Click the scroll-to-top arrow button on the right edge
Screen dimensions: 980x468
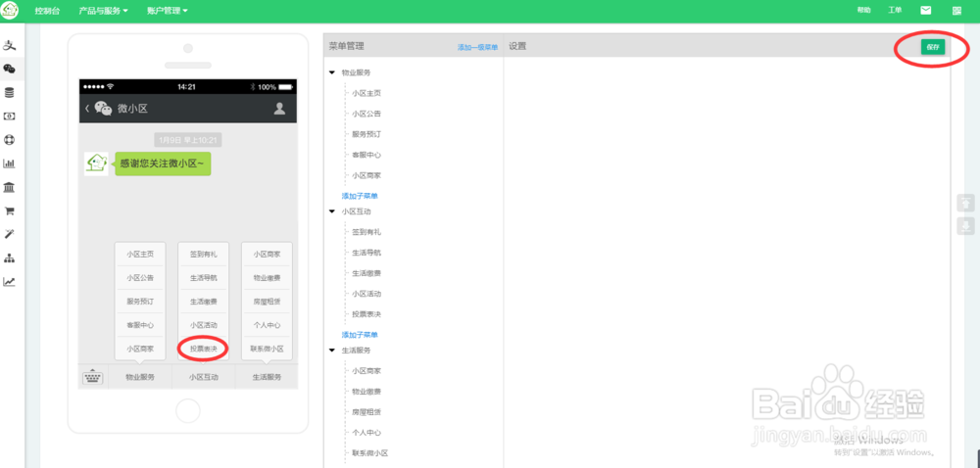965,204
